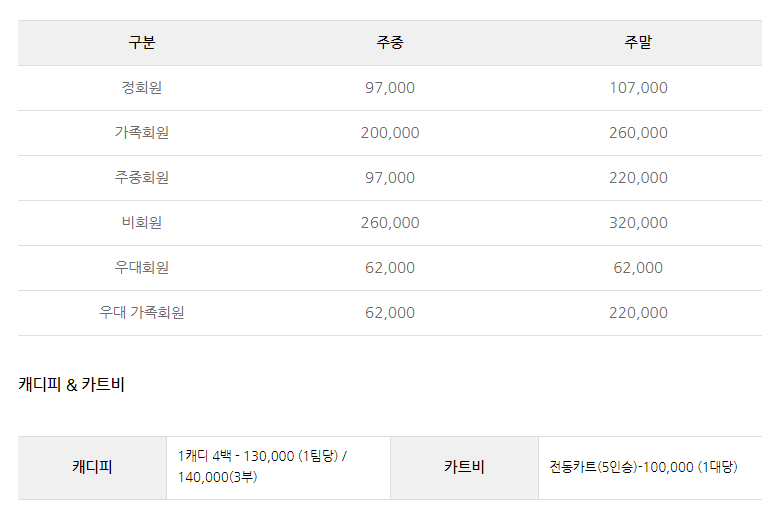This screenshot has height=527, width=775.
Task: Select the 우대 가족회원 row label
Action: click(x=142, y=312)
